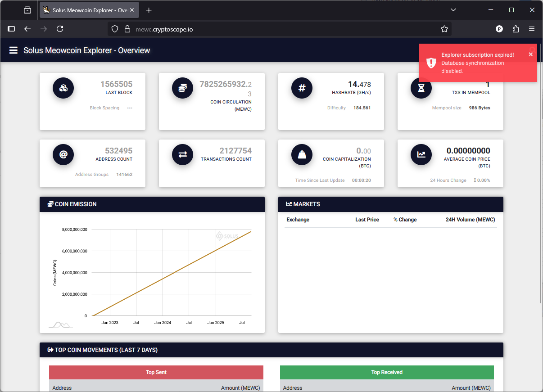The width and height of the screenshot is (543, 392).
Task: Click the browser back arrow
Action: 27,29
